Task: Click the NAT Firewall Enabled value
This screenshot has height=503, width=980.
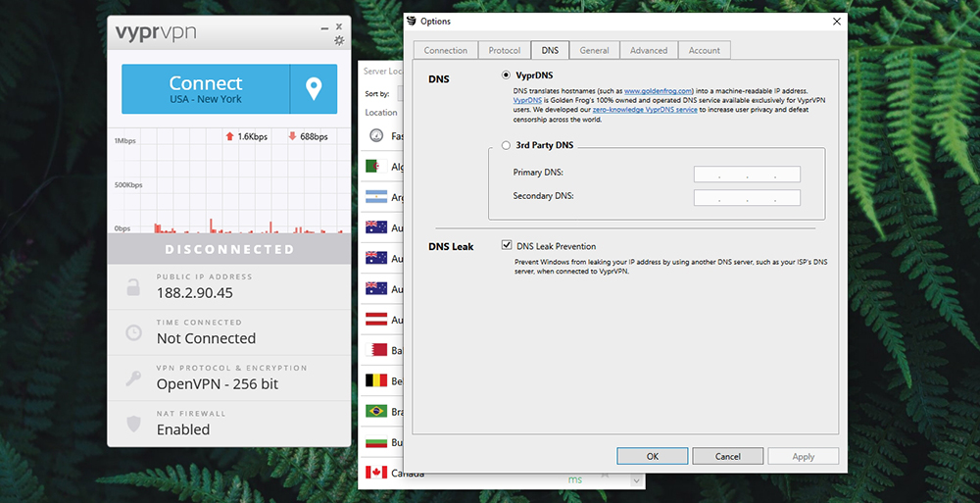Action: pyautogui.click(x=183, y=429)
